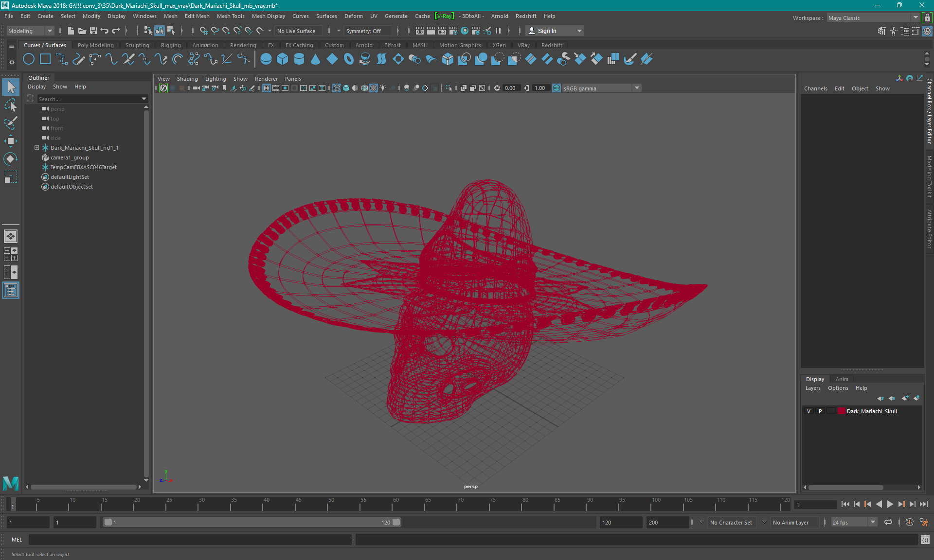
Task: Toggle P column for Dark_Mariachi_Skull layer
Action: pos(819,411)
